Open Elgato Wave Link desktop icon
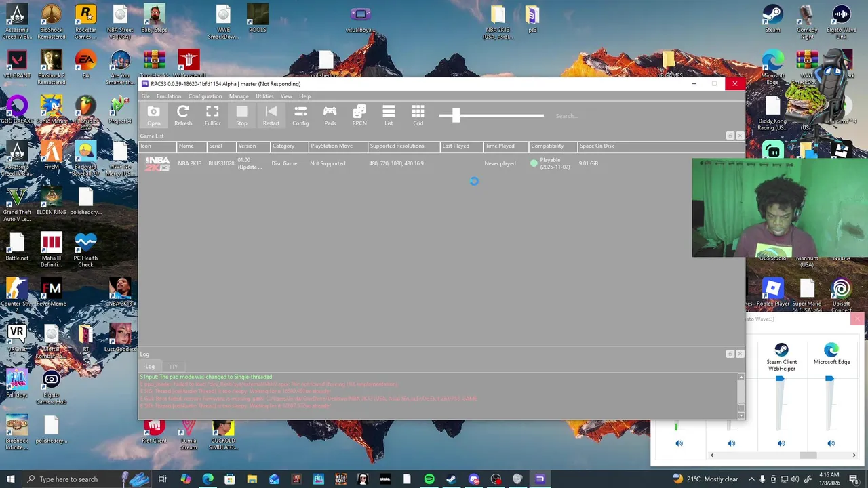This screenshot has height=488, width=868. click(x=841, y=22)
